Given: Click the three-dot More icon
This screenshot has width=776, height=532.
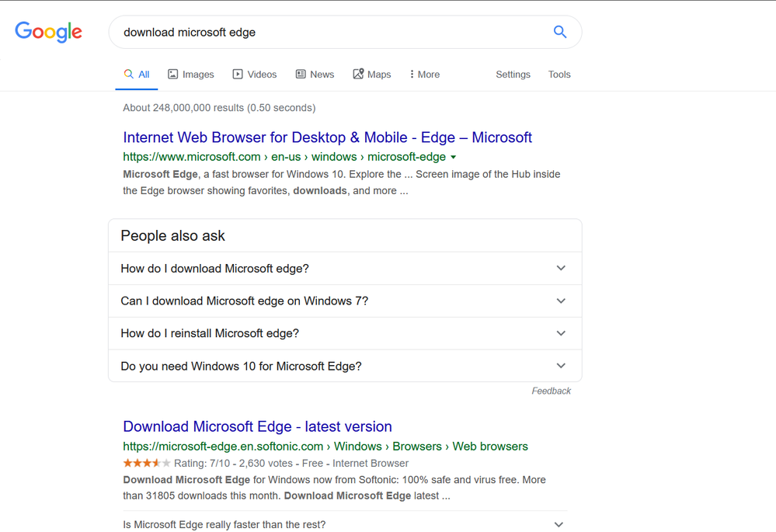Looking at the screenshot, I should point(412,75).
